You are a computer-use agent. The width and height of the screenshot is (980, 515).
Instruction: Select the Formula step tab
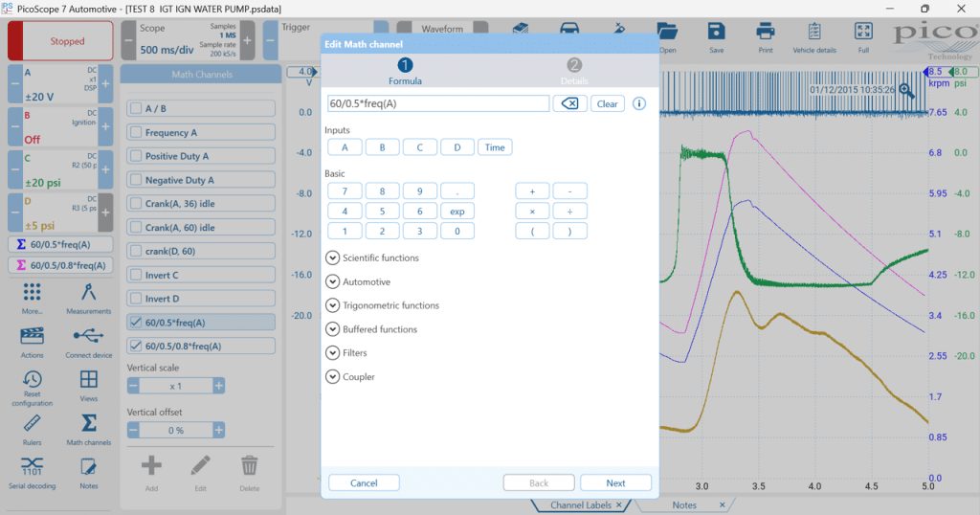tap(405, 71)
